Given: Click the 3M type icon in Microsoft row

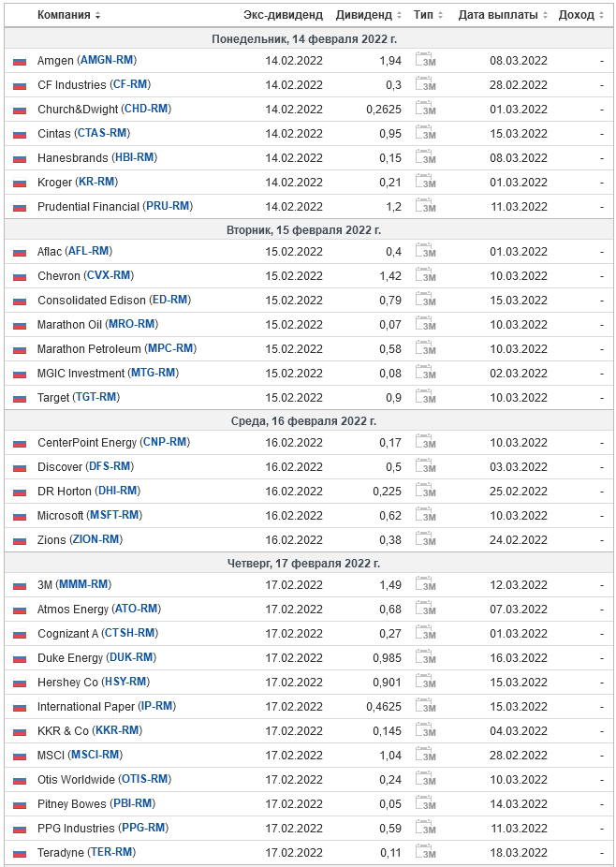Looking at the screenshot, I should tap(425, 516).
